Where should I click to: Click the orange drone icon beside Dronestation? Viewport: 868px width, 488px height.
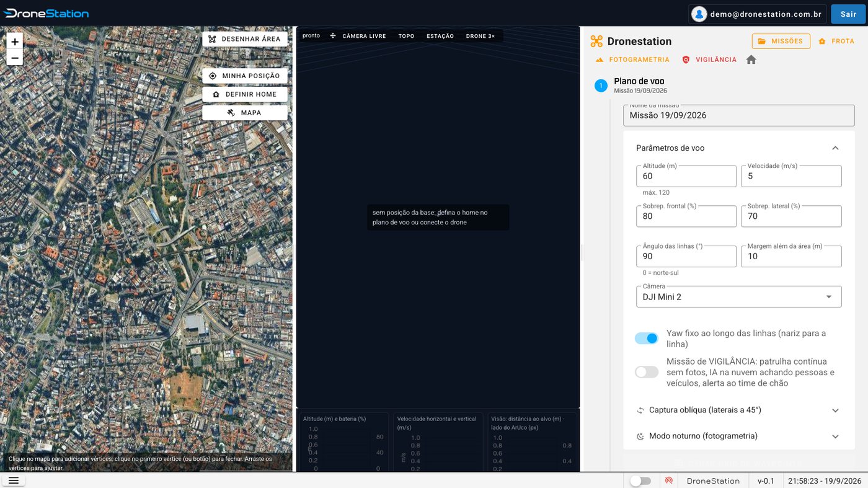pos(596,42)
